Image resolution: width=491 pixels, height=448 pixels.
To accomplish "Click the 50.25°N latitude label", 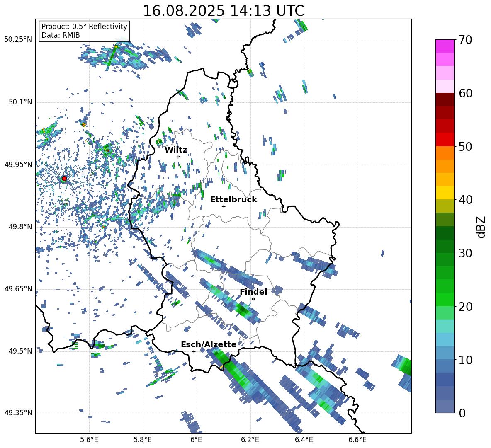I will tap(18, 40).
